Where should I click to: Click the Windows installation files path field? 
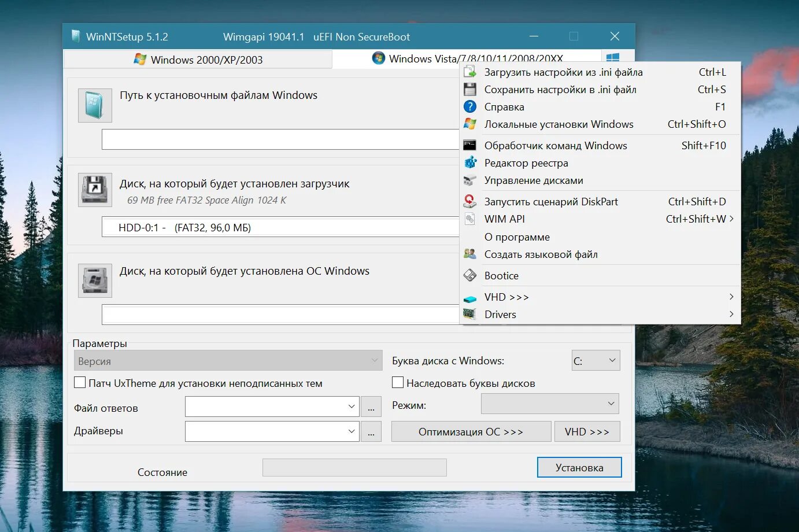(281, 139)
